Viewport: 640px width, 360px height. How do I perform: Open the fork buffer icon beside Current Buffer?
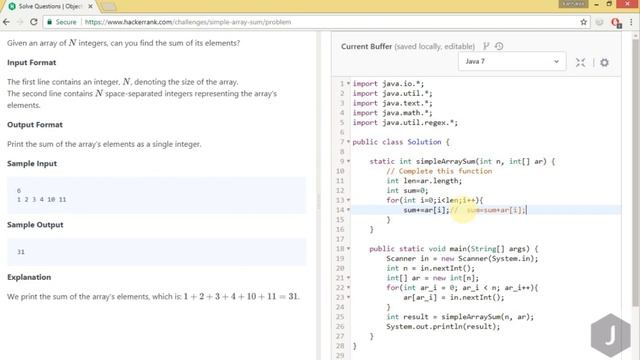[x=486, y=46]
